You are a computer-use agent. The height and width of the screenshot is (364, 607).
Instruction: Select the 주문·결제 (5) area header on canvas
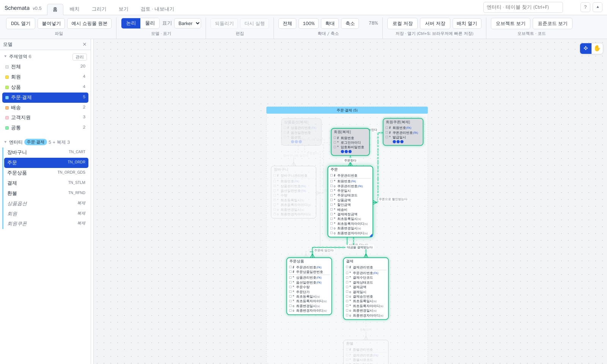point(347,110)
